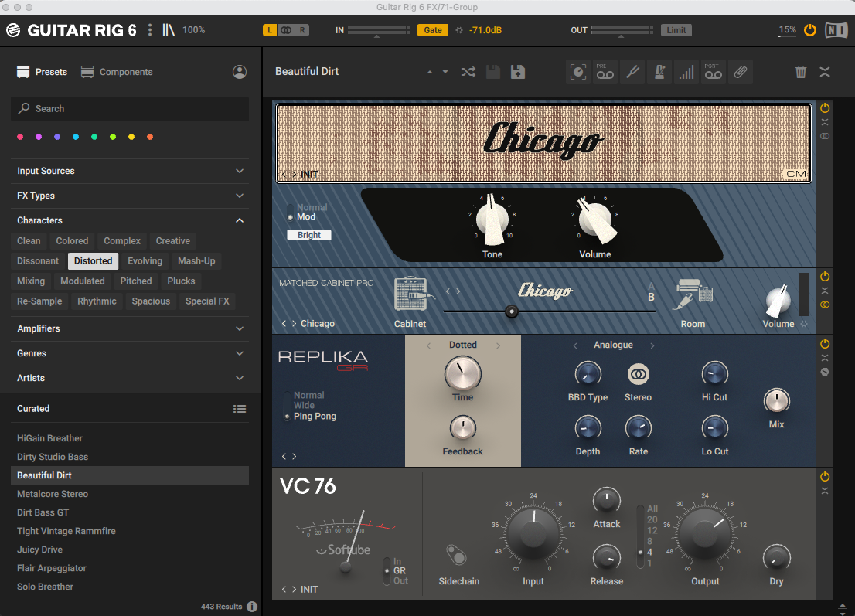Toggle the noise Gate button
This screenshot has width=855, height=616.
tap(433, 30)
